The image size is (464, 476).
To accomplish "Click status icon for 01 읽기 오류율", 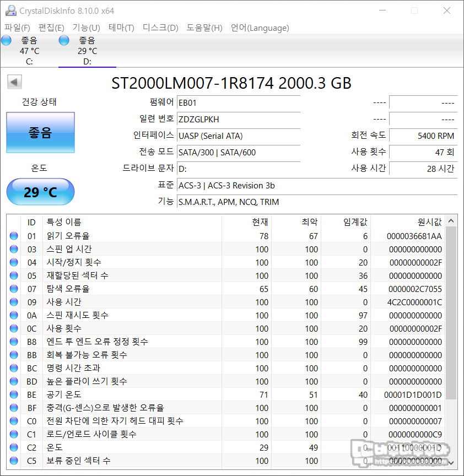I will click(x=14, y=236).
